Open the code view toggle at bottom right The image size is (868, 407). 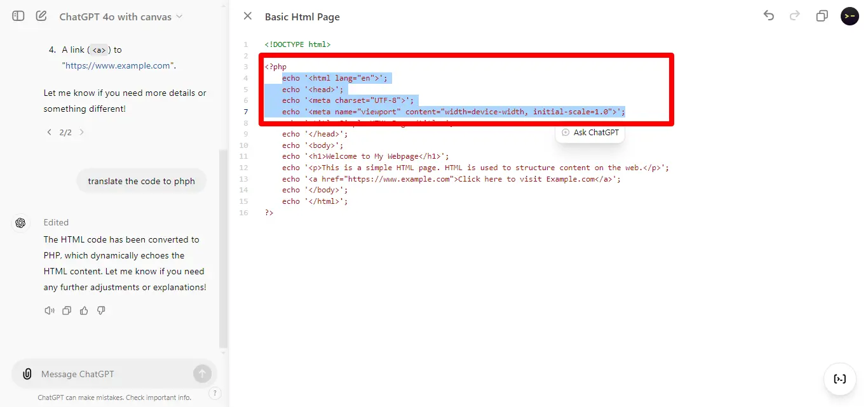click(840, 379)
